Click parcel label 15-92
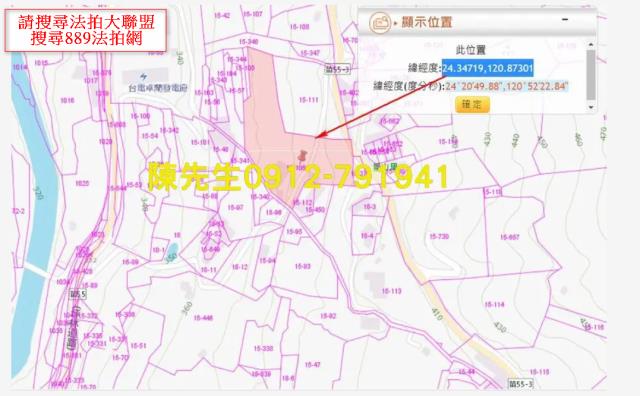The width and height of the screenshot is (640, 396). point(328,316)
